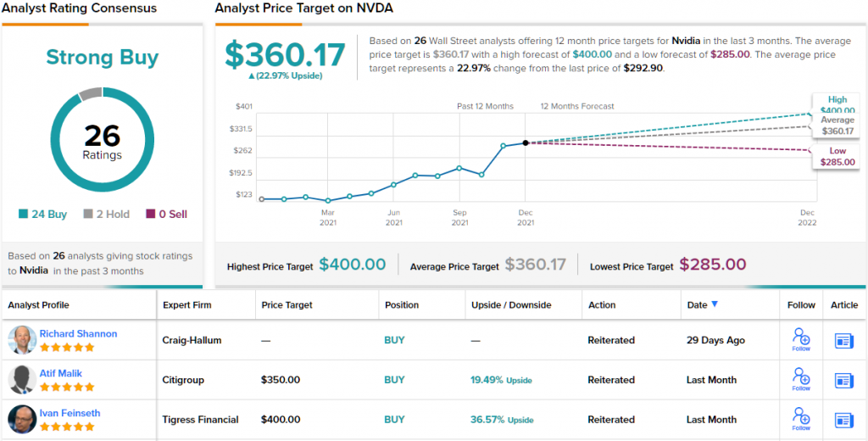Open Ivan Feinseth analyst profile link
Viewport: 868px width, 441px height.
(x=70, y=413)
